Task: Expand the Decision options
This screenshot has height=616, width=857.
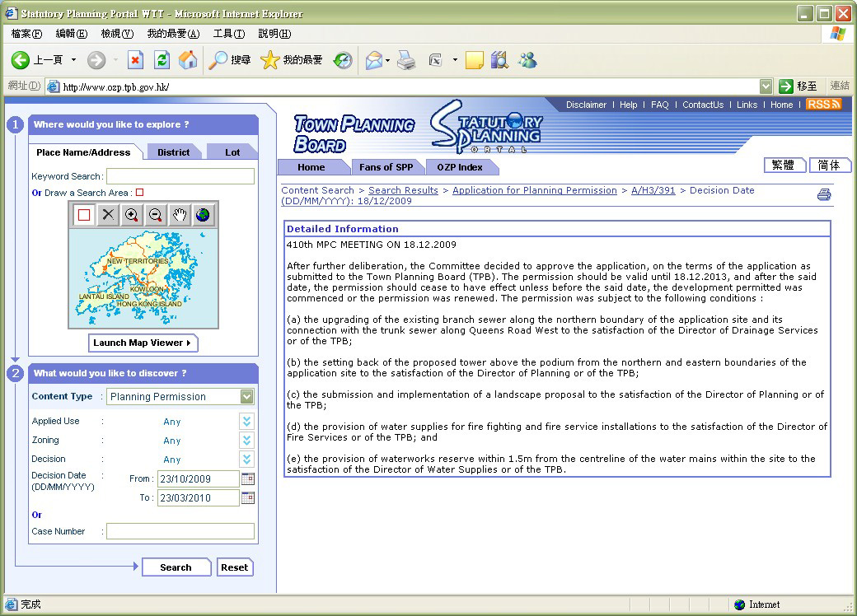Action: (247, 460)
